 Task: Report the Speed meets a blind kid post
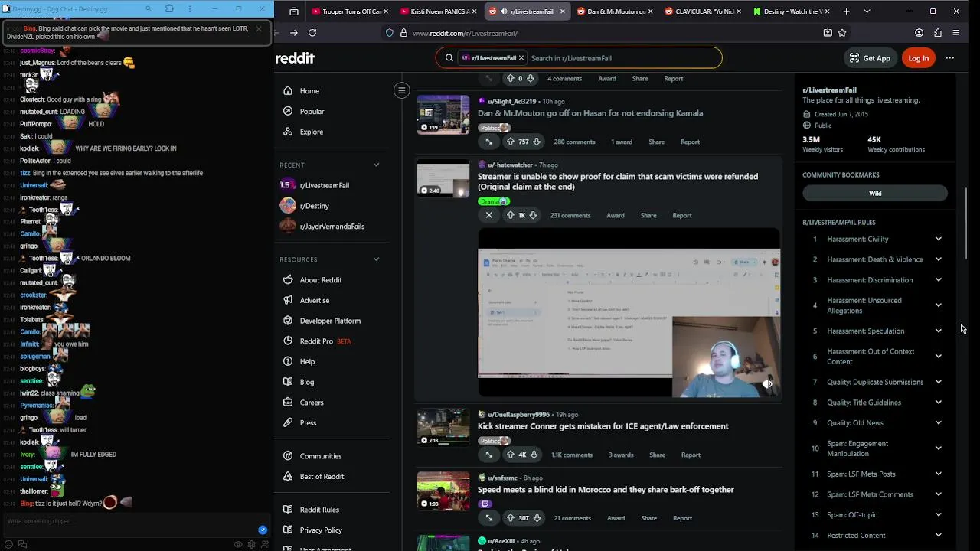pos(682,518)
